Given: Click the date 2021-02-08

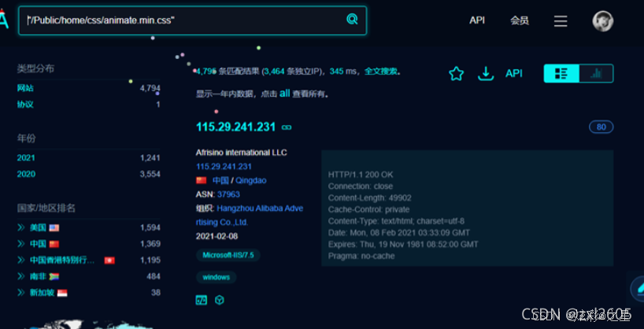Looking at the screenshot, I should point(217,237).
